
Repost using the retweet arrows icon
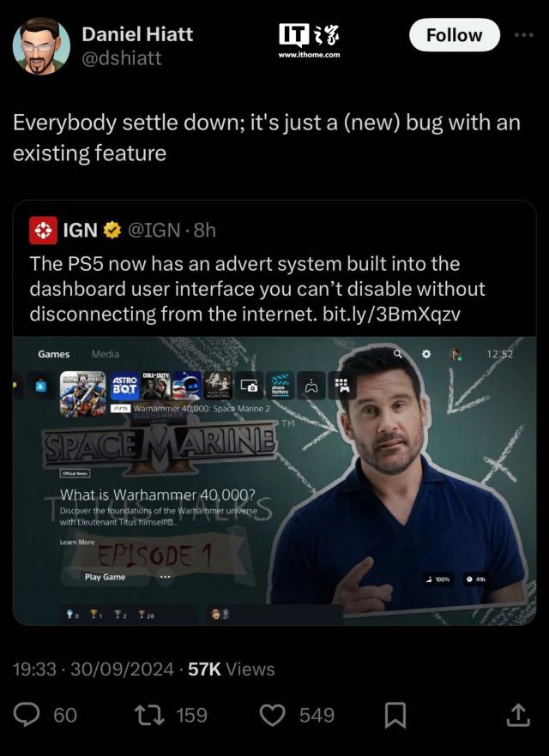click(x=148, y=715)
